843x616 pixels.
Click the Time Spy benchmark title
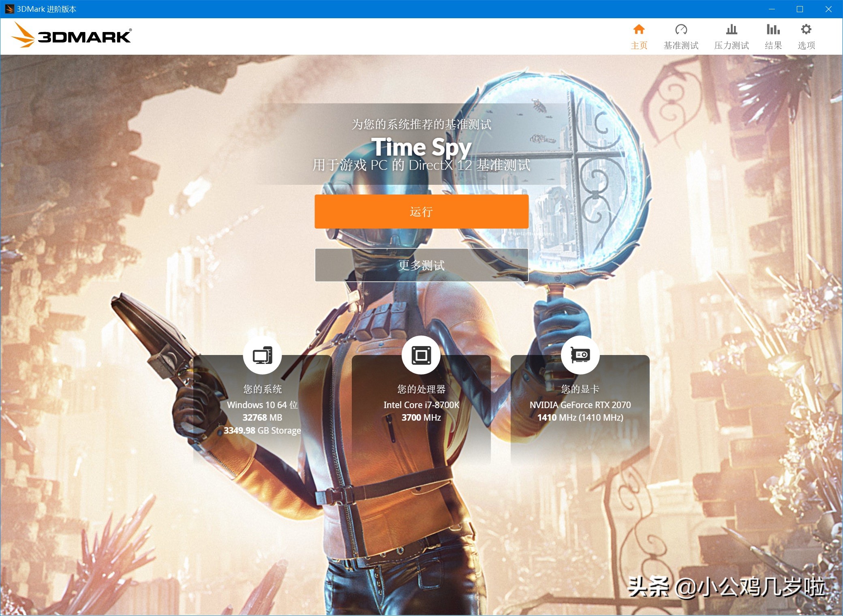(421, 147)
